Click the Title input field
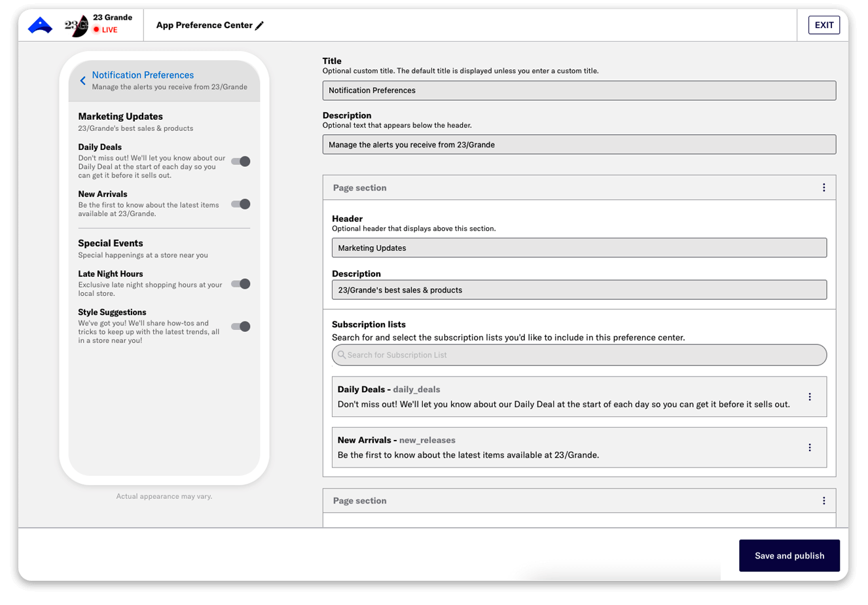This screenshot has height=605, width=868. 579,90
